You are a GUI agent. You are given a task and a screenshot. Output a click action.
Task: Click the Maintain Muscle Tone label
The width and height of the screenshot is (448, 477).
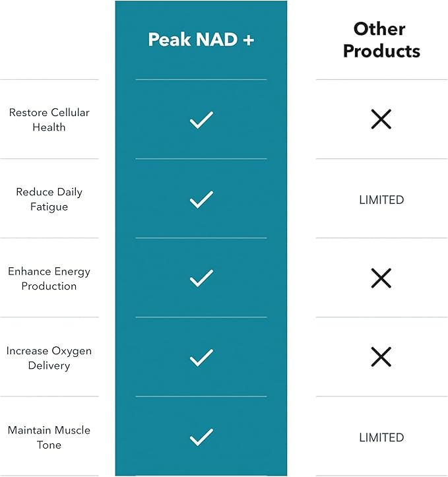(49, 437)
